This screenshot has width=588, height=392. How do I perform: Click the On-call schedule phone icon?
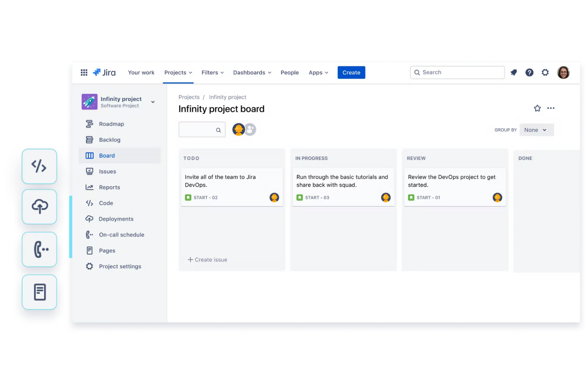click(89, 235)
